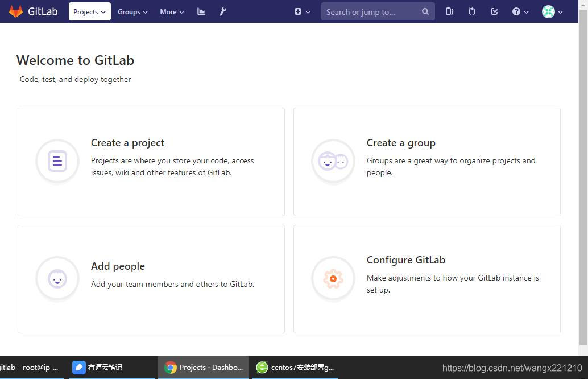Open the user avatar menu
Viewport: 588px width, 379px height.
point(552,11)
